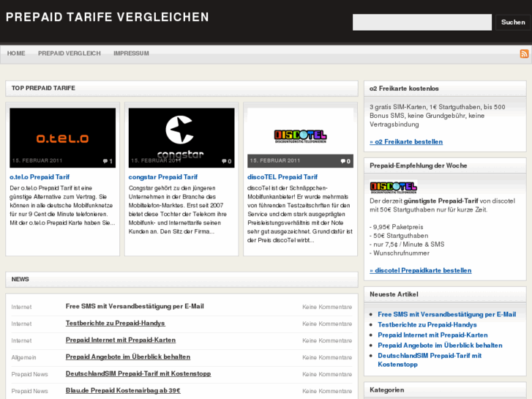Open the o.tel.o logo thumbnail
Viewport: 532px width, 399px height.
pyautogui.click(x=62, y=138)
